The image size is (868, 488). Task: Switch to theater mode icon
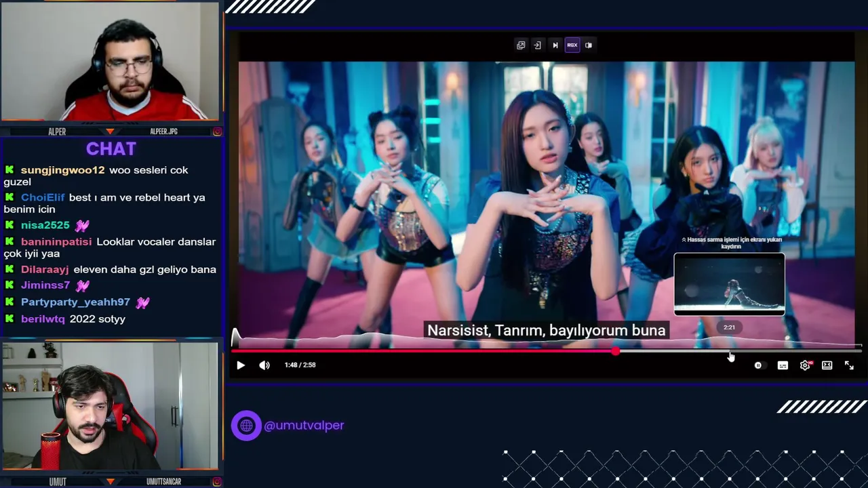tap(827, 365)
